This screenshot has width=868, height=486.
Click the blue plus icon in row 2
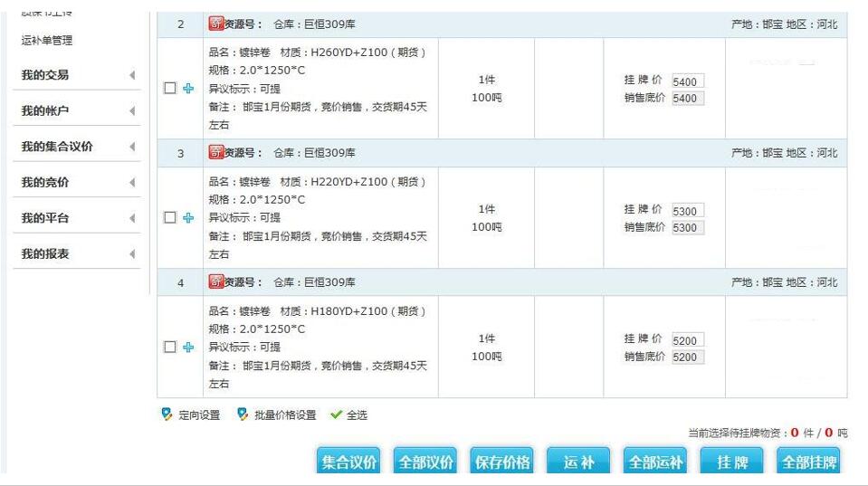(188, 89)
